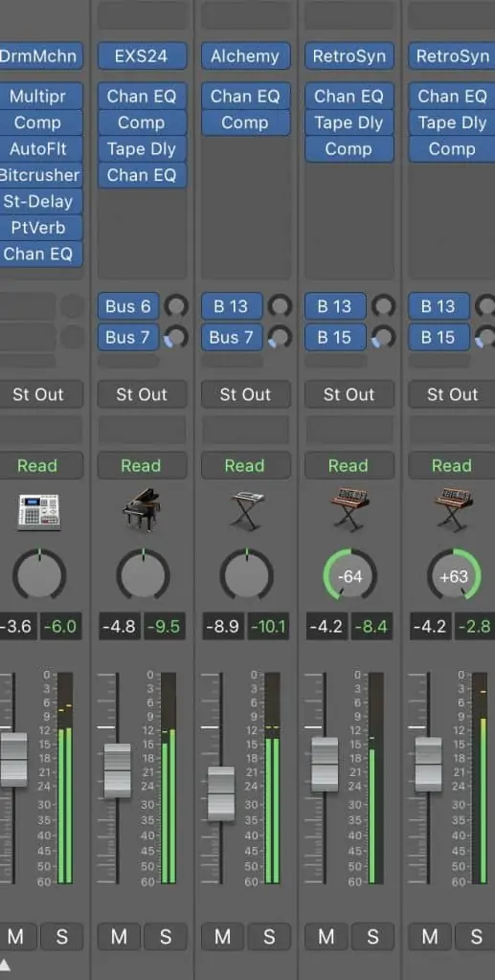Image resolution: width=495 pixels, height=980 pixels.
Task: Click the drum machine icon on DrmMchn strip
Action: (x=38, y=511)
